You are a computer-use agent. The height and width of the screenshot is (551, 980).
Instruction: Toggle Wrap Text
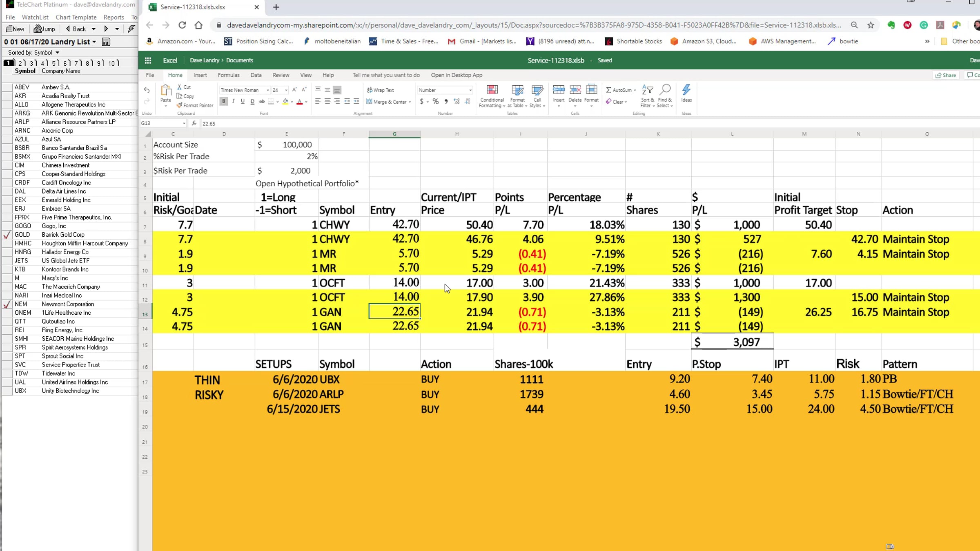tap(380, 90)
